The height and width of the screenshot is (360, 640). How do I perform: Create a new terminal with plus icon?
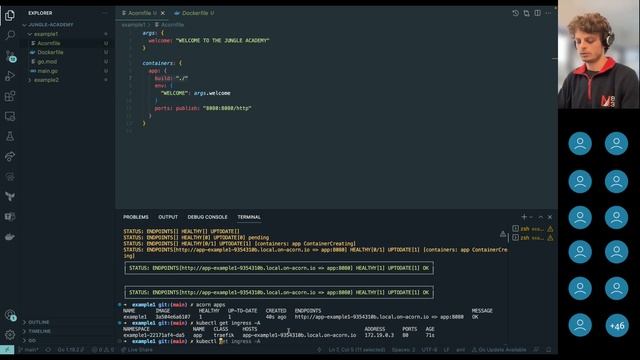click(x=524, y=217)
